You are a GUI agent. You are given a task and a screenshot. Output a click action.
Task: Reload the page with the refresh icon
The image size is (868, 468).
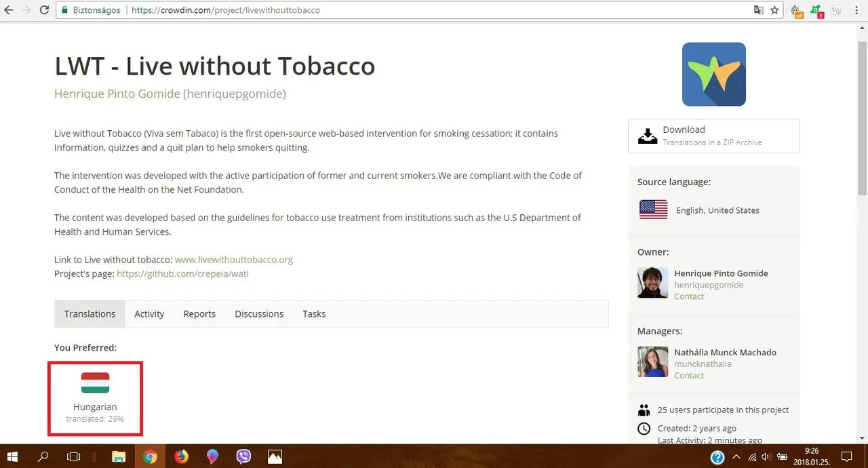coord(44,10)
